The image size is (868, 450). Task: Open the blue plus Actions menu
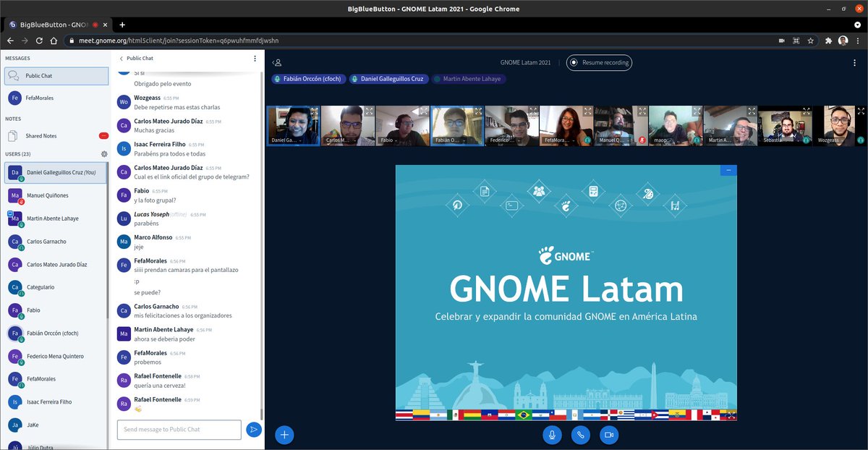tap(284, 435)
